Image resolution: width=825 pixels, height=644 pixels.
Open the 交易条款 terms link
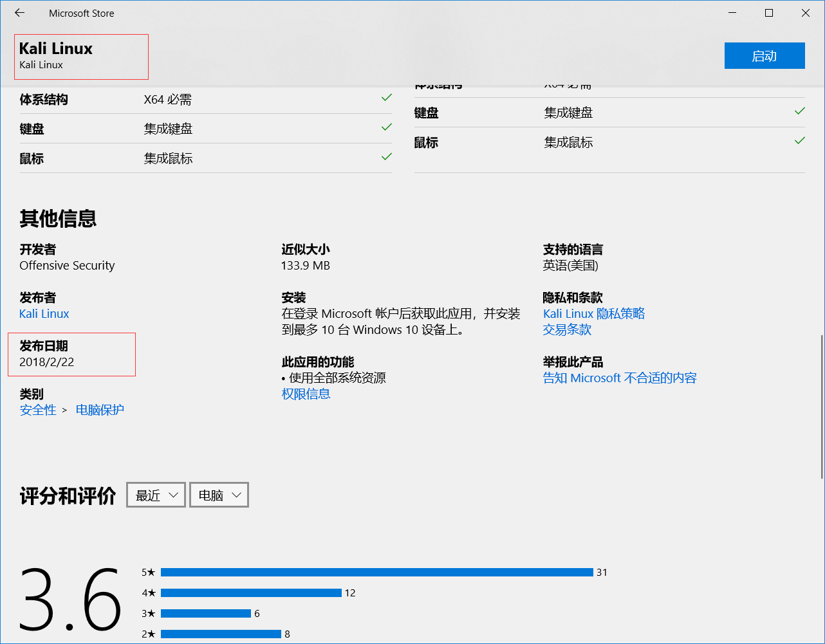tap(567, 329)
